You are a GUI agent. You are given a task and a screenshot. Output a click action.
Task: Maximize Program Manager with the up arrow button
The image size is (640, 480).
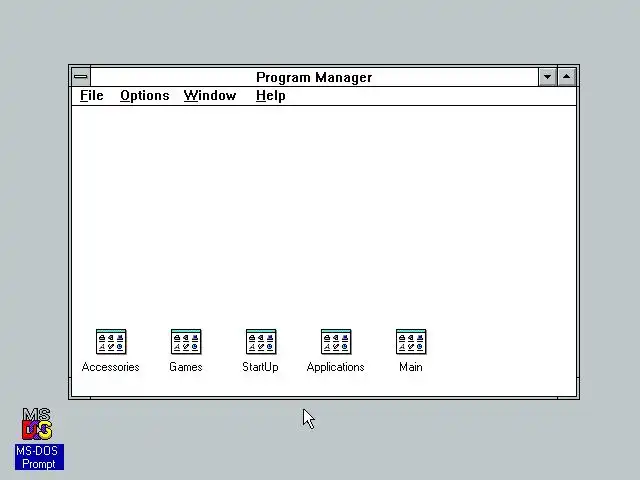tap(567, 77)
